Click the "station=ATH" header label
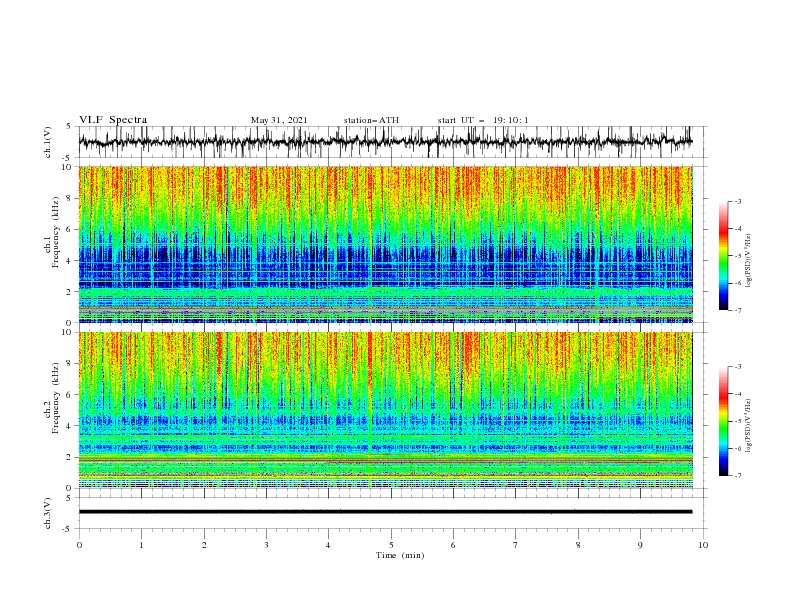The image size is (792, 612). tap(371, 120)
